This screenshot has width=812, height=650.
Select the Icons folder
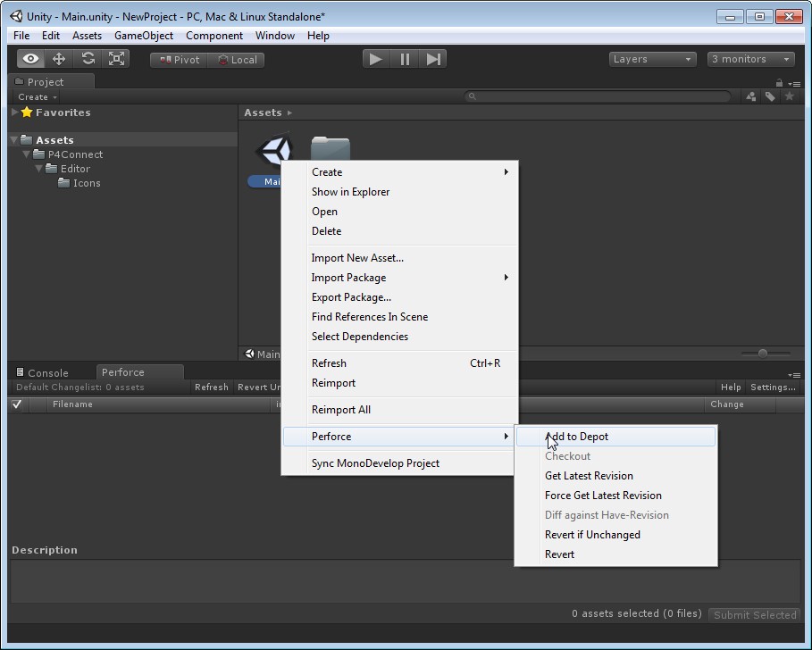80,183
